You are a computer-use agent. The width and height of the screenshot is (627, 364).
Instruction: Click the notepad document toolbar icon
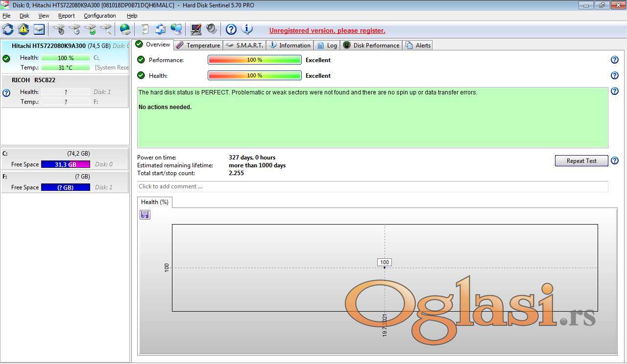point(145,29)
